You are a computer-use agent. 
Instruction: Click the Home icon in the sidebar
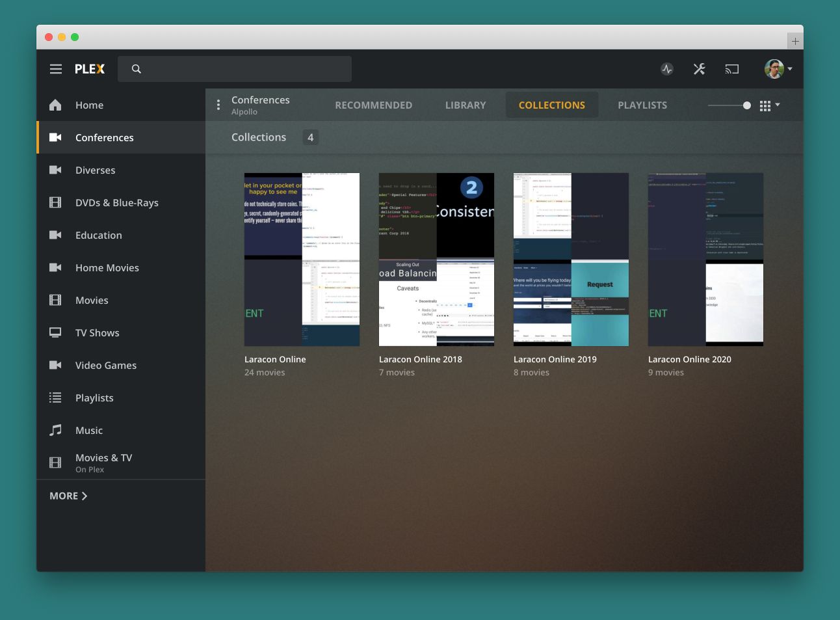pos(56,105)
